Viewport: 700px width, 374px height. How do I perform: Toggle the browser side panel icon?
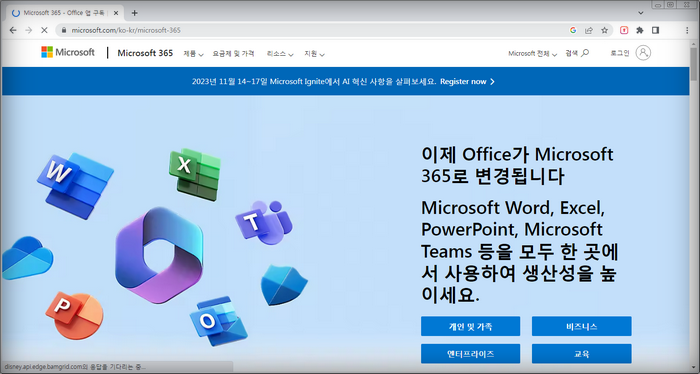coord(655,30)
